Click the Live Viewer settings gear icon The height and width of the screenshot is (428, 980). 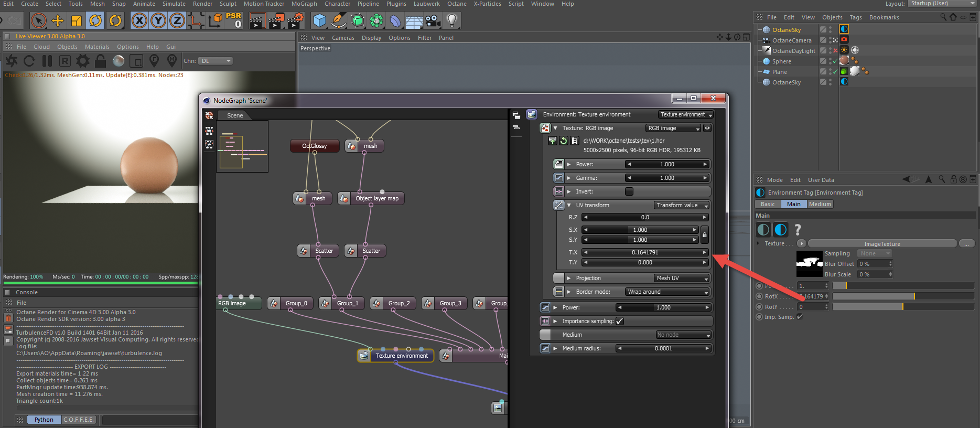click(83, 61)
